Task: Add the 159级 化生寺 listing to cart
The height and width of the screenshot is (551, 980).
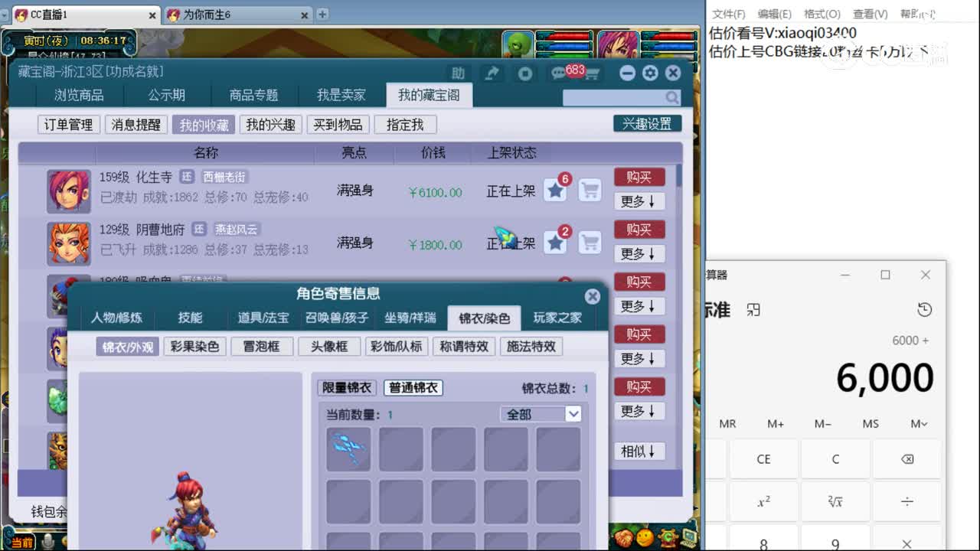Action: point(590,190)
